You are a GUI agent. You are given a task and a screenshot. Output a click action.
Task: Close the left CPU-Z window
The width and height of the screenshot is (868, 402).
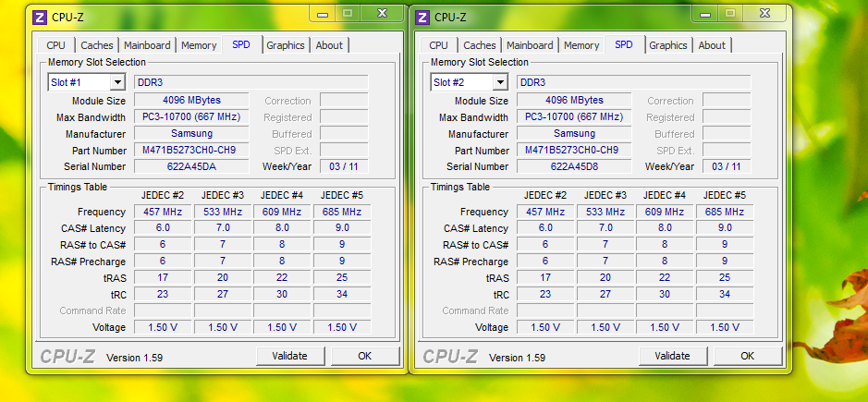[382, 13]
